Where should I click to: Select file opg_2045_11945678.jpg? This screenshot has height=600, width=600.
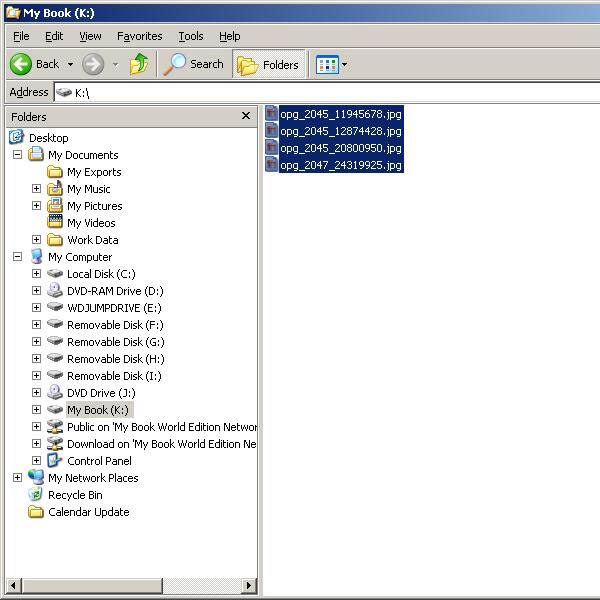(340, 114)
